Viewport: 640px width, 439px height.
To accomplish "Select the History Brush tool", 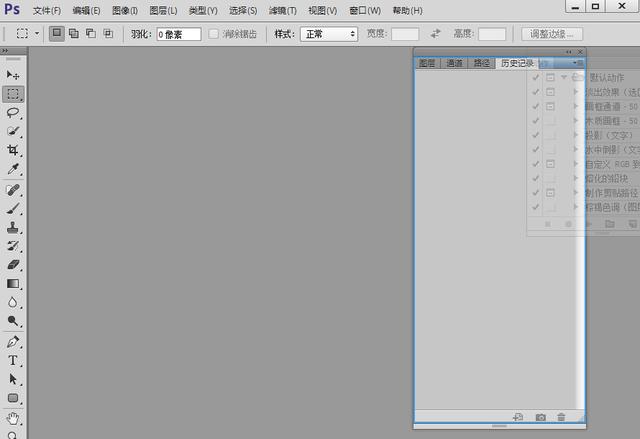I will click(13, 246).
